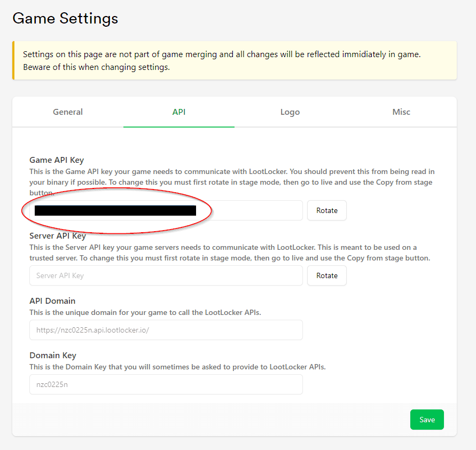Click the API Domain label

52,301
